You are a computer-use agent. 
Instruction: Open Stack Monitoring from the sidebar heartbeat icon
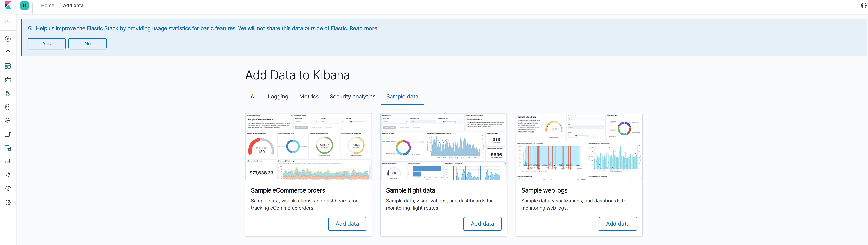click(8, 189)
